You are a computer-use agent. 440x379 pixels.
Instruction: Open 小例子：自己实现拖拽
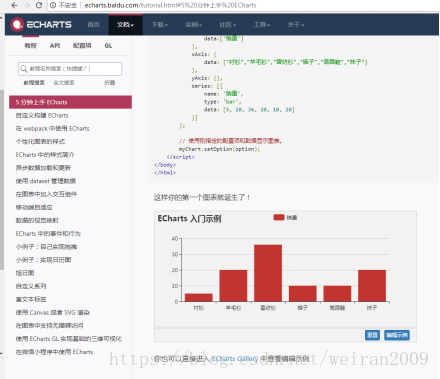pos(46,247)
